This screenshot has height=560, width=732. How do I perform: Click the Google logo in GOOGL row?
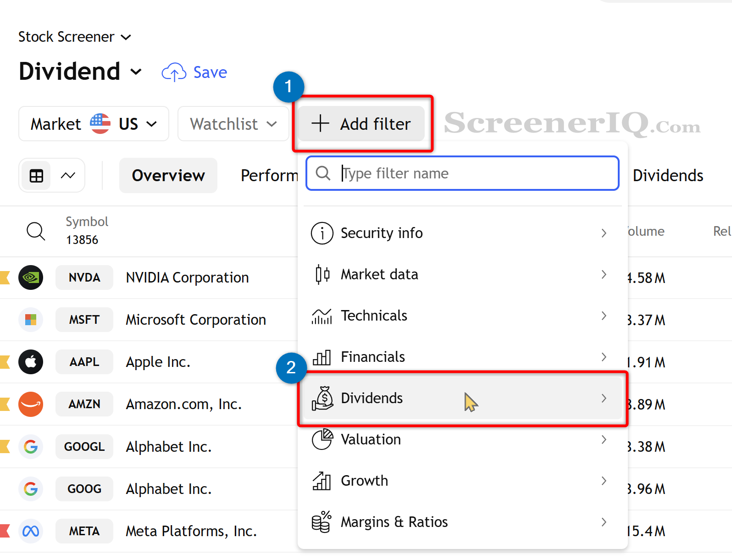point(31,447)
